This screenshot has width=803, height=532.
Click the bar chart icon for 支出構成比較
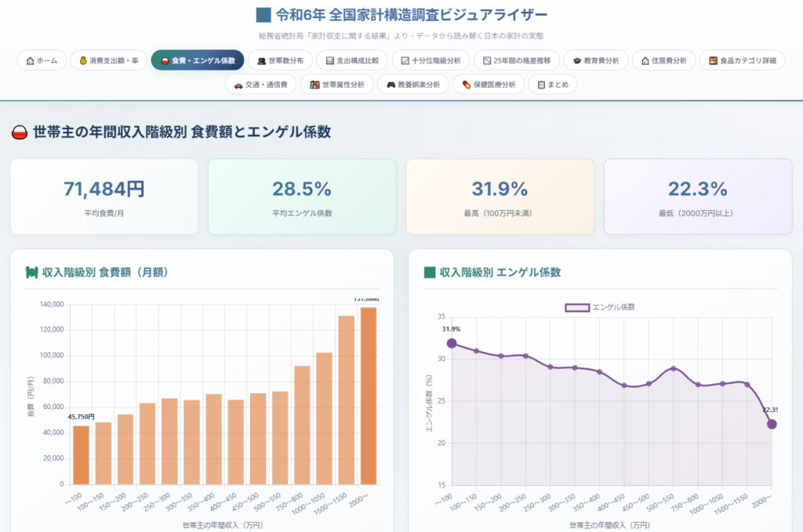tap(331, 61)
